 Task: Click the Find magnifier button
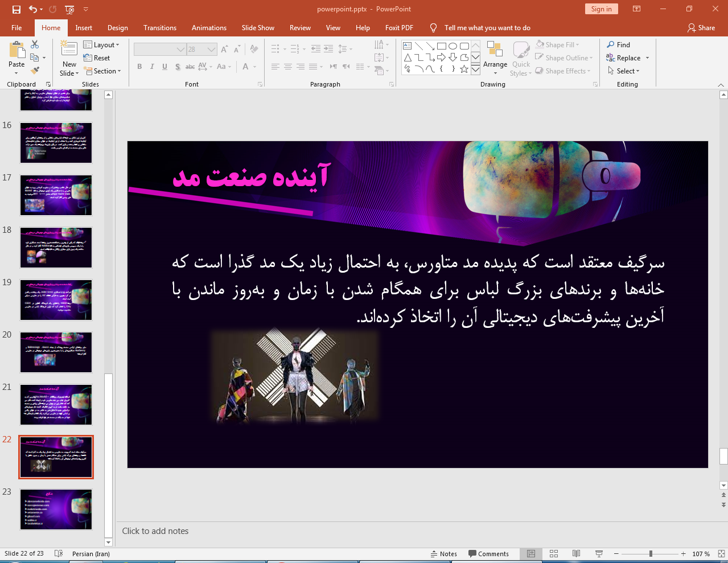(x=619, y=45)
